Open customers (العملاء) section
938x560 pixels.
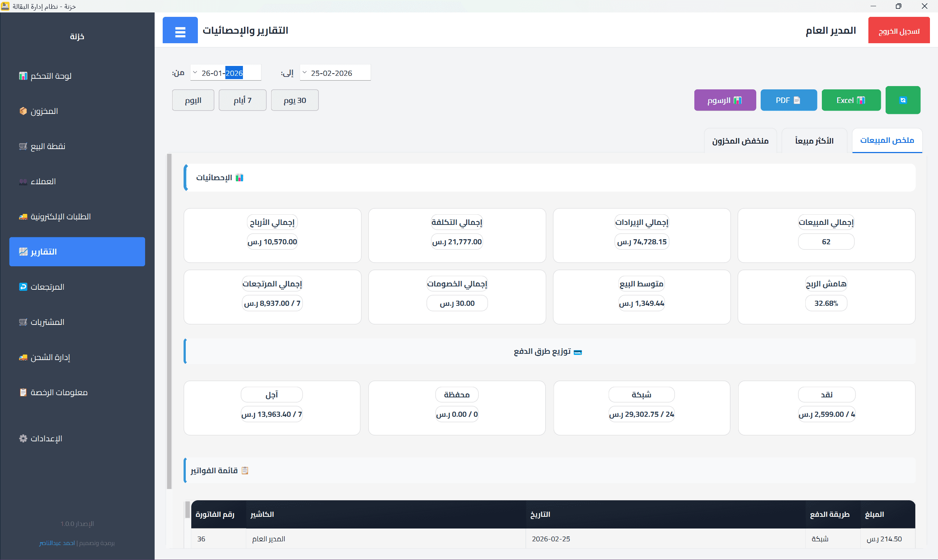[x=43, y=182]
